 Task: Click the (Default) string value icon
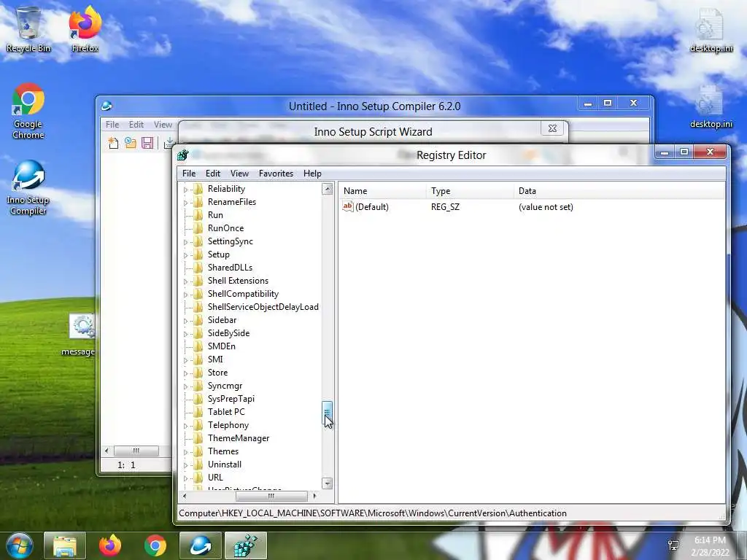[x=348, y=206]
